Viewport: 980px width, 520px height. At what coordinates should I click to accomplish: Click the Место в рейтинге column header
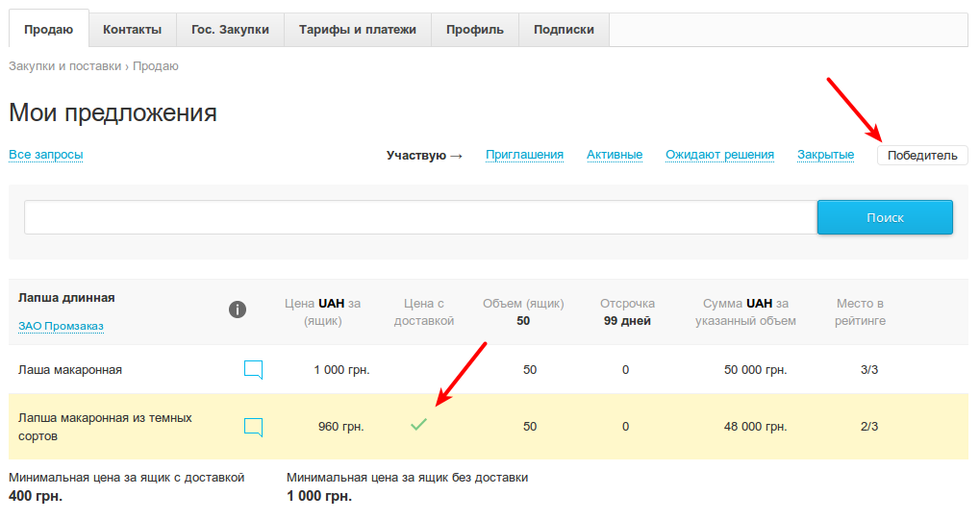tap(860, 311)
